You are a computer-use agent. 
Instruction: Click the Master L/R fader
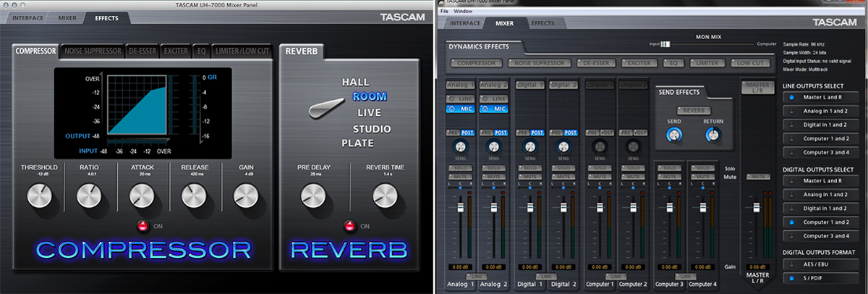756,207
